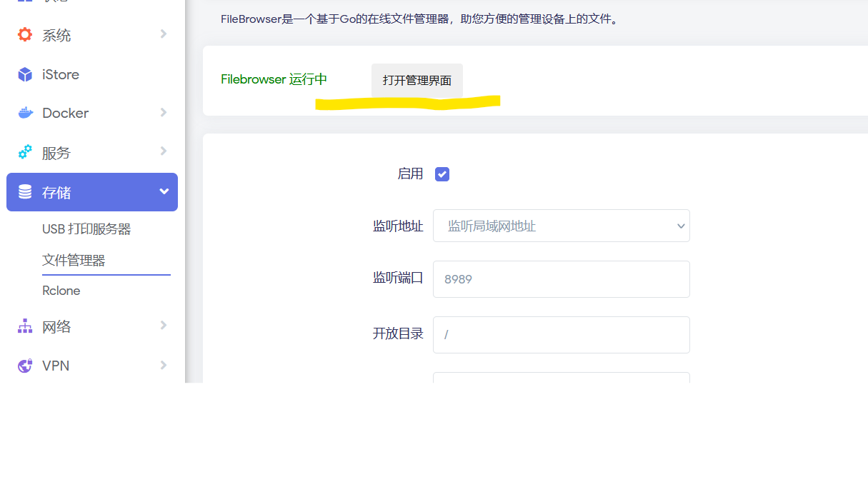The height and width of the screenshot is (482, 868).
Task: Click the FileBrowser description text
Action: (x=419, y=19)
